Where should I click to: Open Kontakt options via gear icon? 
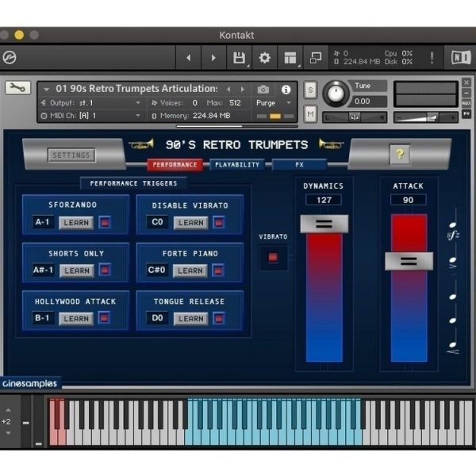click(x=264, y=58)
